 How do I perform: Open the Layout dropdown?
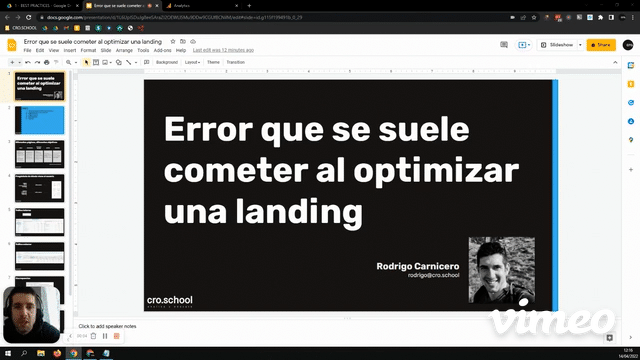192,62
